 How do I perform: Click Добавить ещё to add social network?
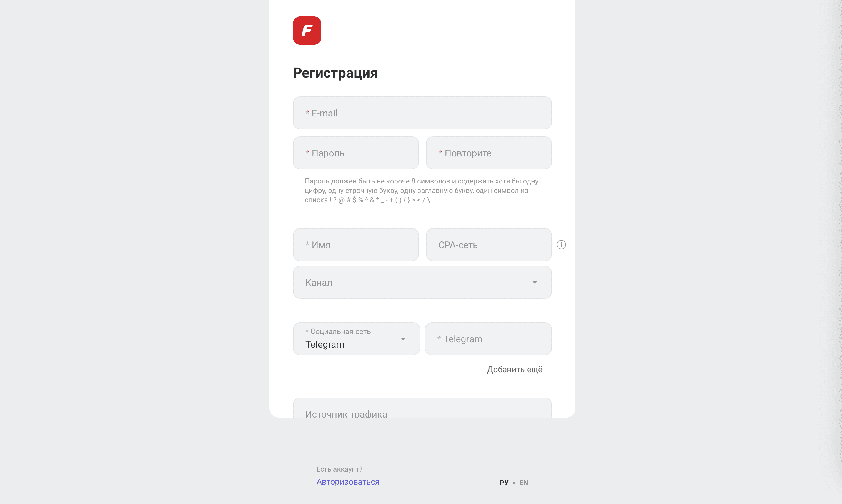[x=514, y=368]
